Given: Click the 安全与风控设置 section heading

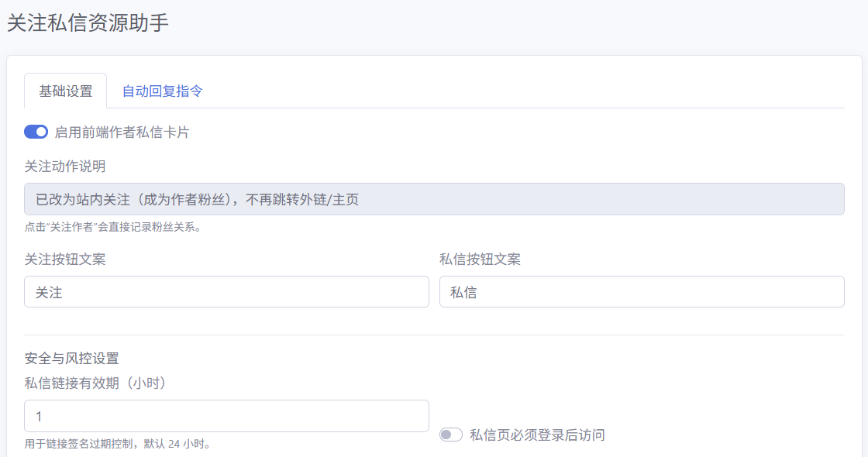Looking at the screenshot, I should 72,358.
